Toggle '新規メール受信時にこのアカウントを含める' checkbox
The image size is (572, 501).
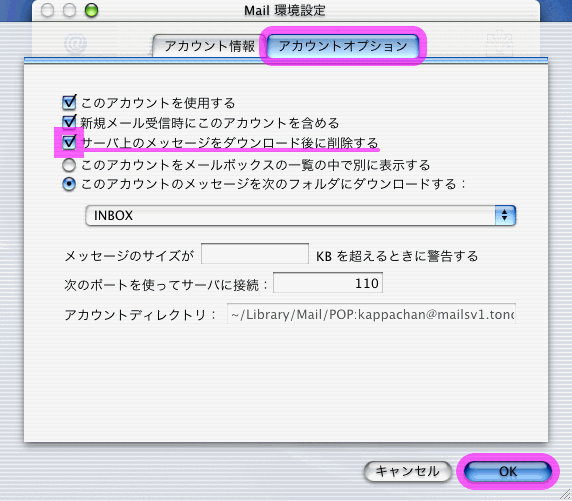69,122
